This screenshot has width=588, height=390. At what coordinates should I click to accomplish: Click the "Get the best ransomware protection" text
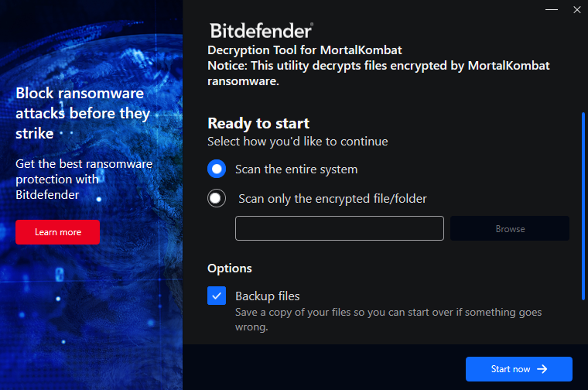point(84,179)
